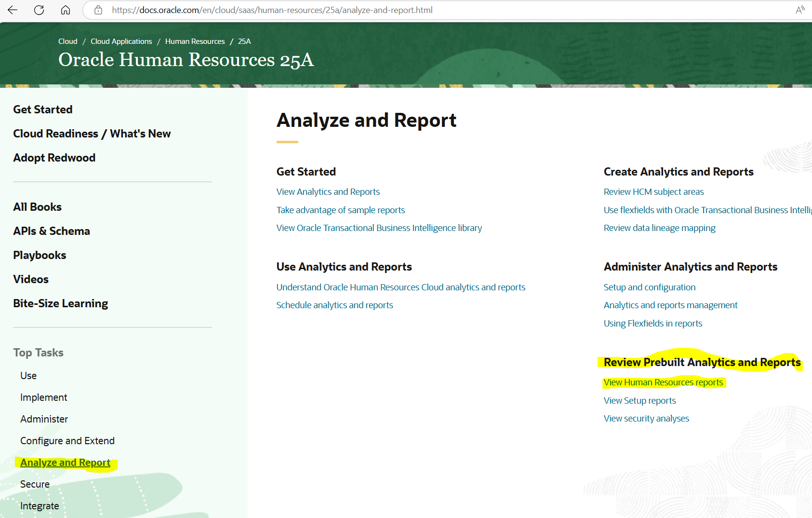Image resolution: width=812 pixels, height=518 pixels.
Task: Open View security analyses link
Action: tap(647, 419)
